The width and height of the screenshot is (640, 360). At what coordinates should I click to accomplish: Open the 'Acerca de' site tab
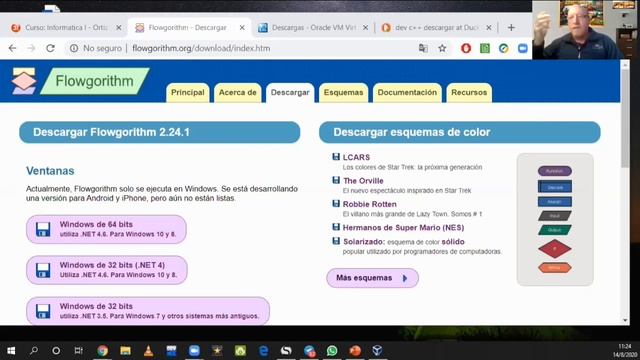coord(238,93)
